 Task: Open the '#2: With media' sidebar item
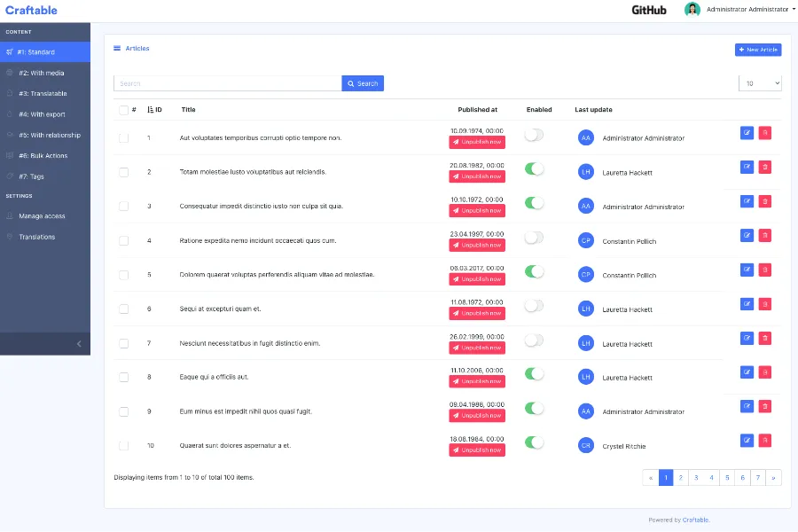42,73
